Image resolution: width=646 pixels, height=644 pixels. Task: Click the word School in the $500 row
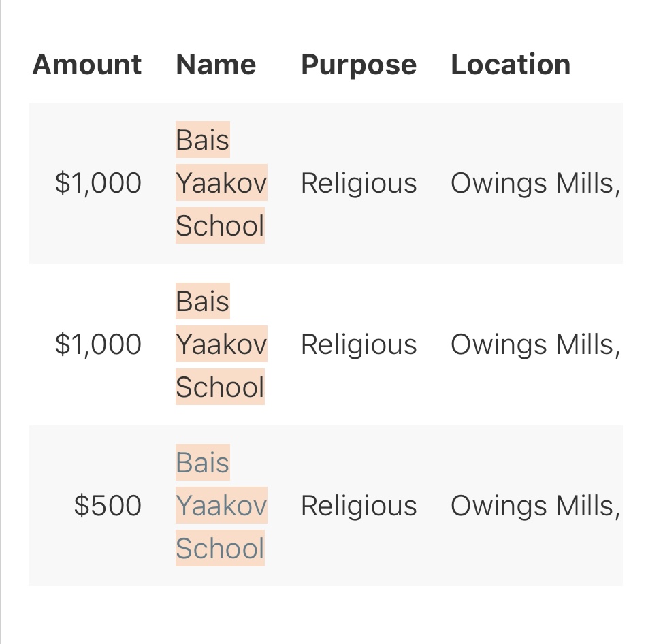[220, 548]
